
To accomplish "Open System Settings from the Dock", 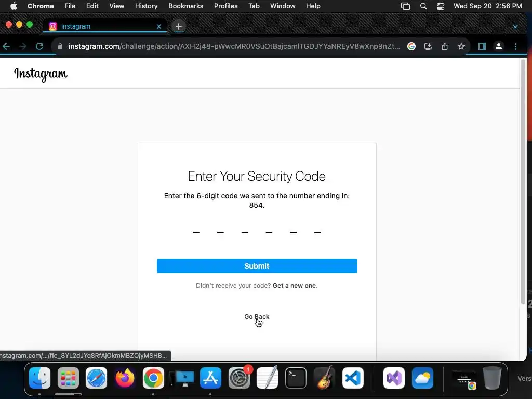I will pos(240,378).
